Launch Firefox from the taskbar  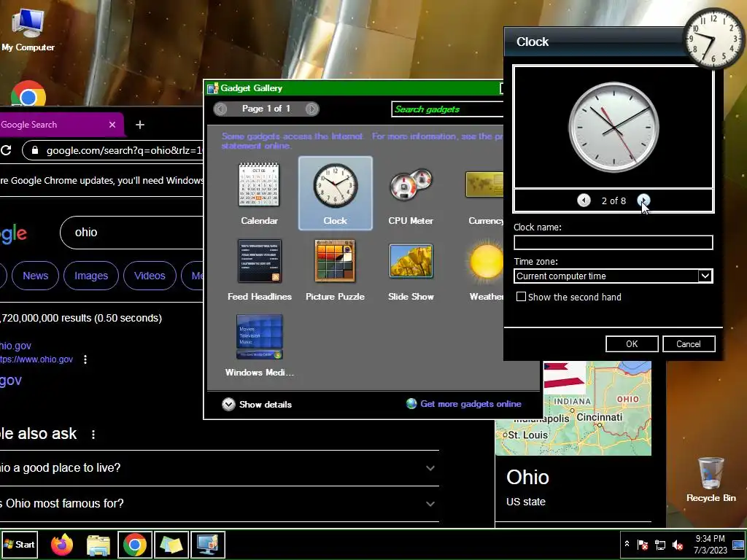click(63, 544)
